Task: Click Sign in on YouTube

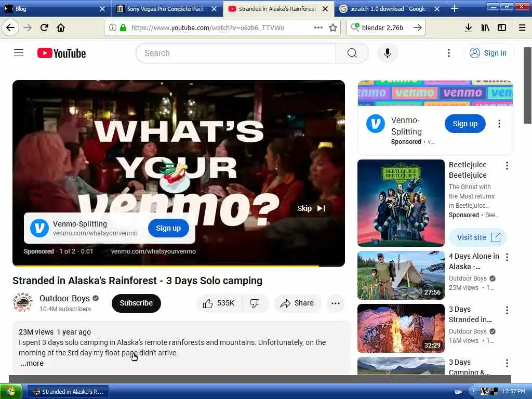Action: click(489, 53)
